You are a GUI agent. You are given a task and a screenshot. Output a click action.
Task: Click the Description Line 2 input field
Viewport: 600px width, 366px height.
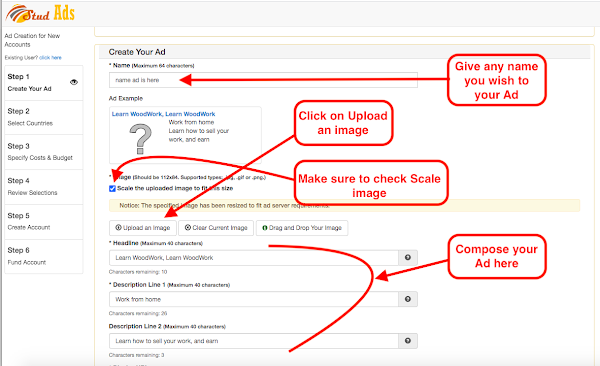(254, 341)
